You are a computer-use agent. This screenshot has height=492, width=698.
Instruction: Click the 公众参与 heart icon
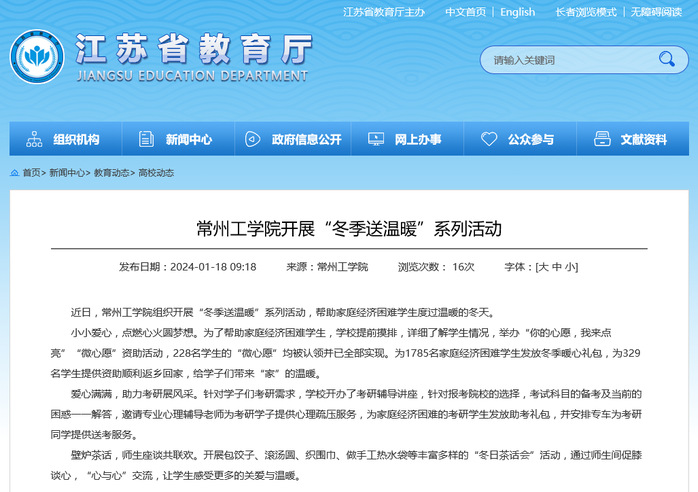click(x=488, y=139)
